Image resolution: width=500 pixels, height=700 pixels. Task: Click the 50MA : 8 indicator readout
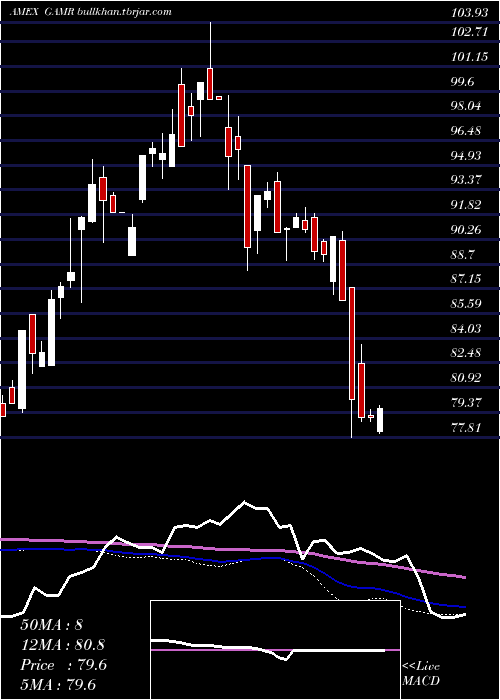tap(51, 625)
